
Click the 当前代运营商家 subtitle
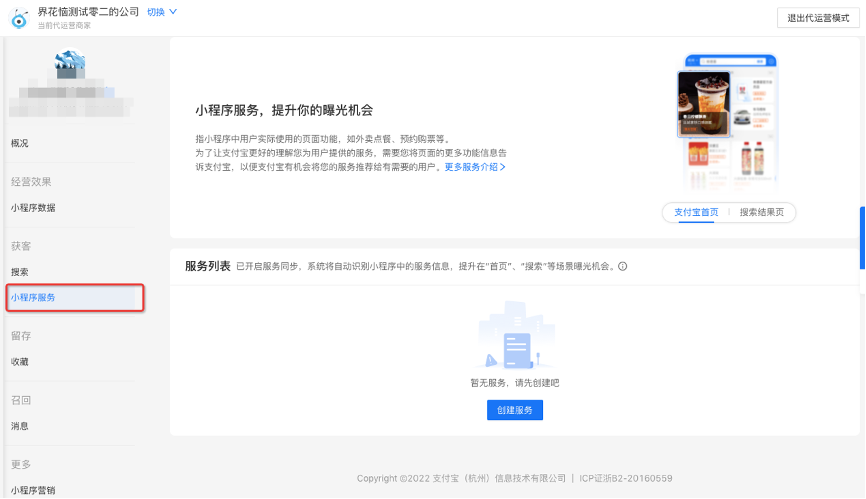[x=64, y=25]
